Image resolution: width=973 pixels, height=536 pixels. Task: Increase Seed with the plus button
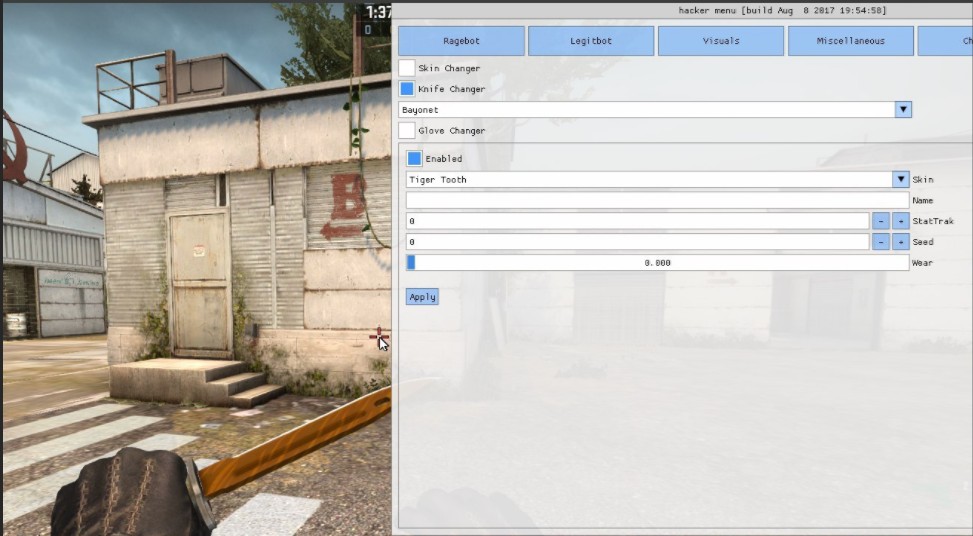point(900,242)
